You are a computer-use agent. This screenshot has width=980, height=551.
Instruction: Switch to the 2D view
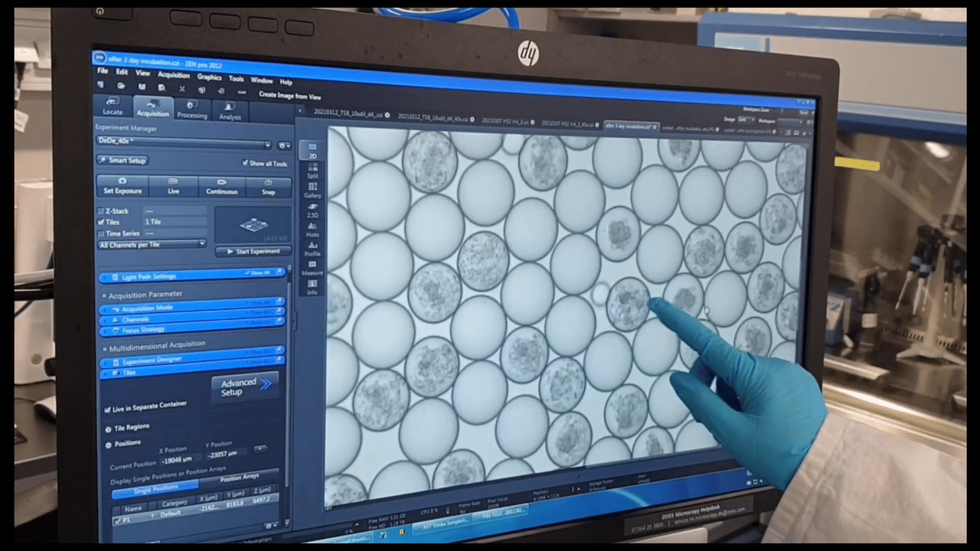(x=312, y=150)
